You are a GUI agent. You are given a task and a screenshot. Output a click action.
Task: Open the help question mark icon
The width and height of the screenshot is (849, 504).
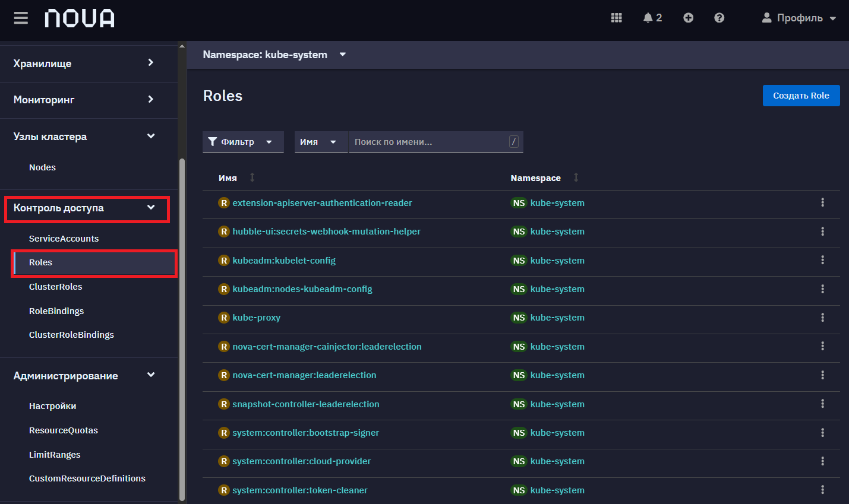tap(719, 18)
